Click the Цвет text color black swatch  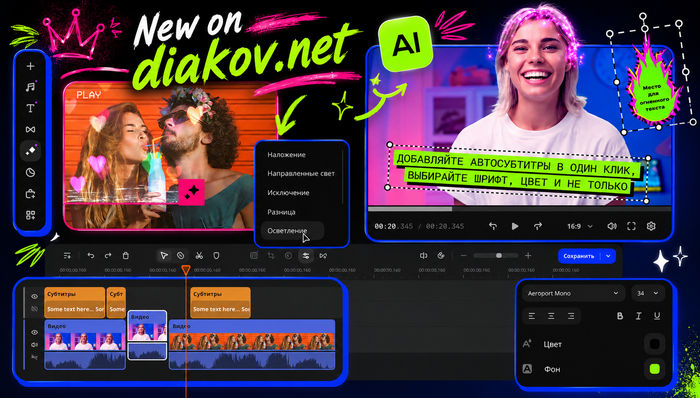point(654,344)
